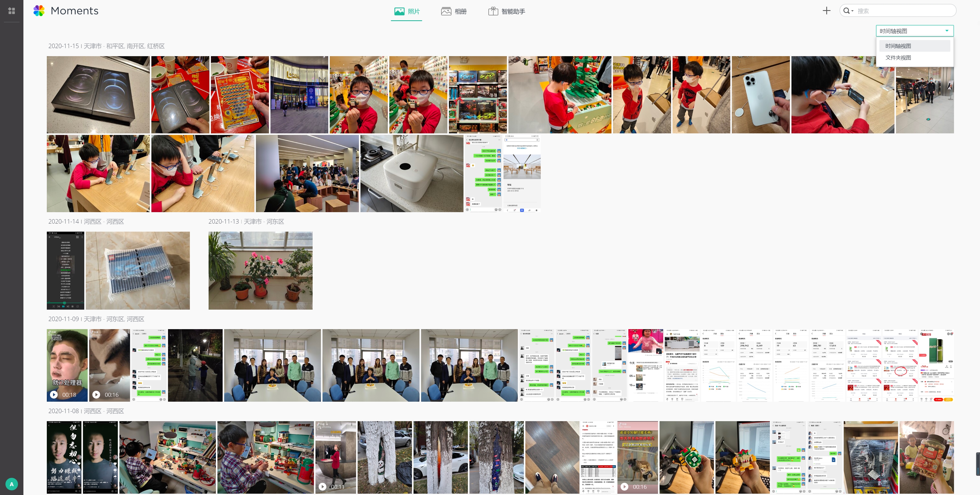Screen dimensions: 980x495
Task: Open the 智能助手 tab
Action: coord(507,11)
